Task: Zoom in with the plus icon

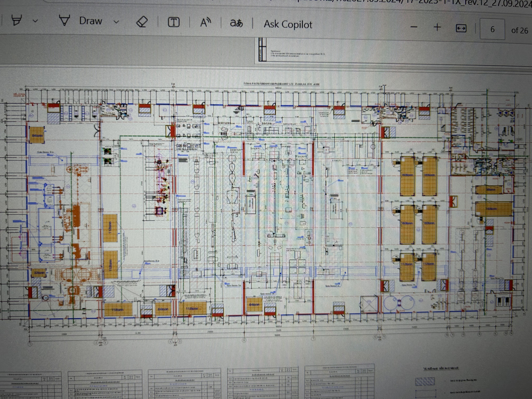Action: click(437, 27)
